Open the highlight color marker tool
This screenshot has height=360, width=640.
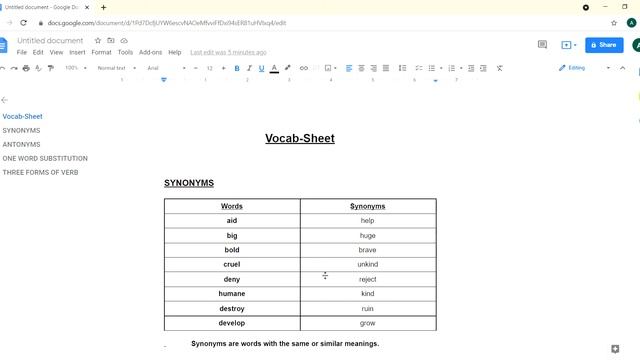pos(288,68)
